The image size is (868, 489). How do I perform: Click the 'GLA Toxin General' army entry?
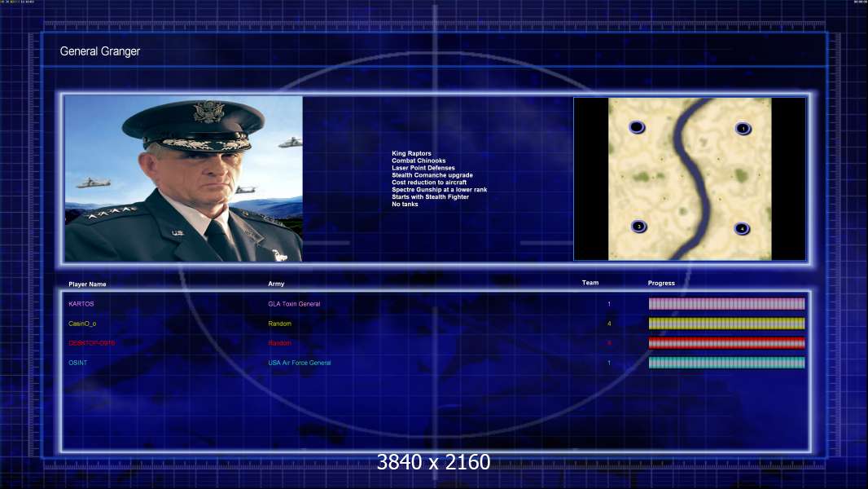click(294, 304)
